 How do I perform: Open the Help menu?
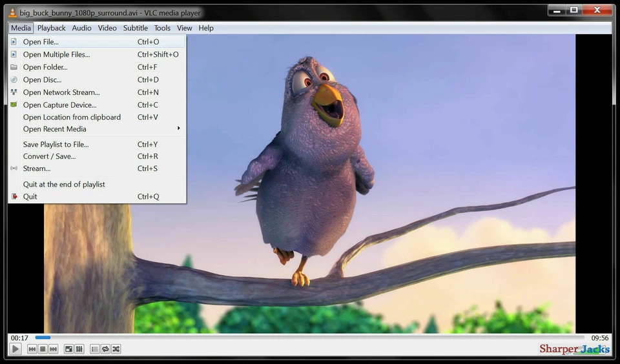(x=206, y=28)
